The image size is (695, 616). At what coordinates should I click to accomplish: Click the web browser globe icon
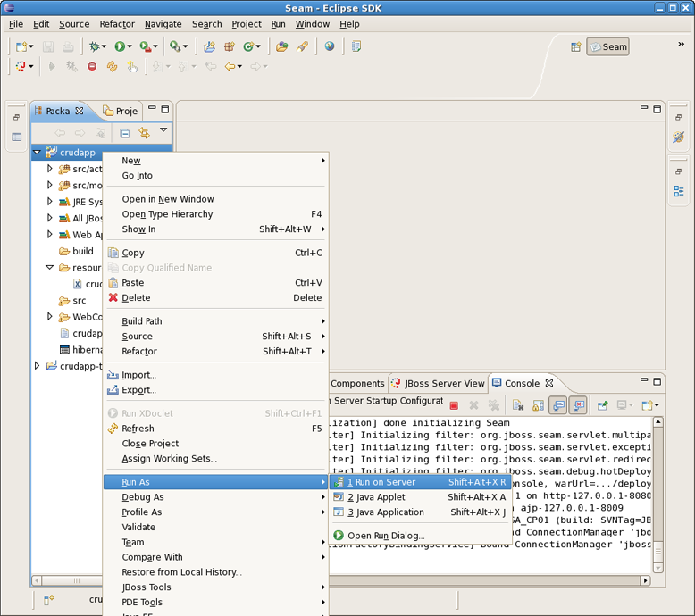330,46
